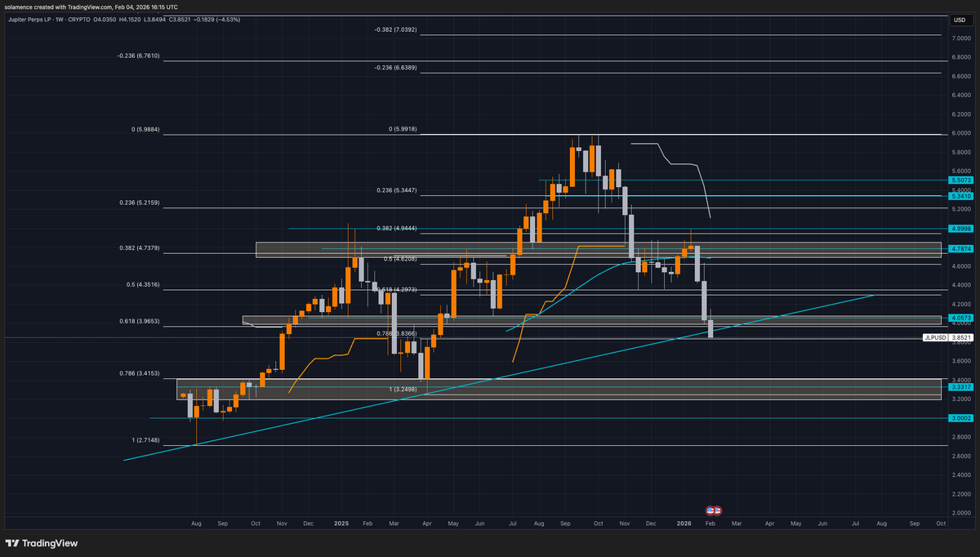Image resolution: width=980 pixels, height=557 pixels.
Task: Click the Jupiter Perps LP symbol title
Action: click(x=29, y=19)
